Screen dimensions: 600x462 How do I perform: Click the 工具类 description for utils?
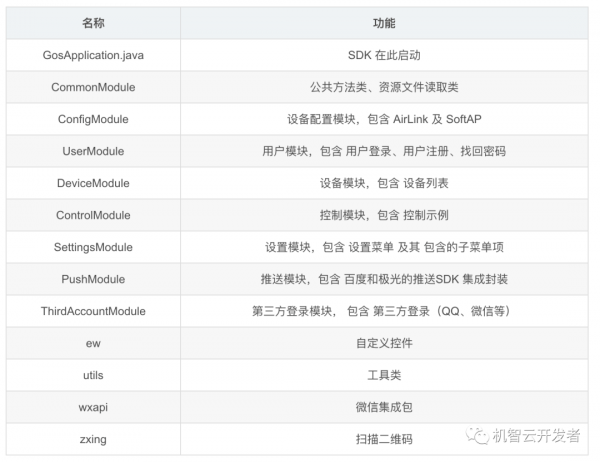[x=382, y=375]
